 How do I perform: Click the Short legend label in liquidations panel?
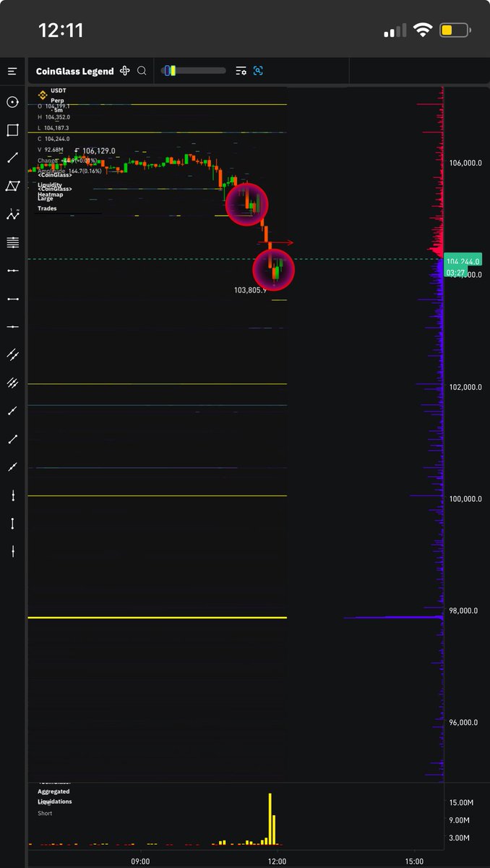pyautogui.click(x=45, y=813)
